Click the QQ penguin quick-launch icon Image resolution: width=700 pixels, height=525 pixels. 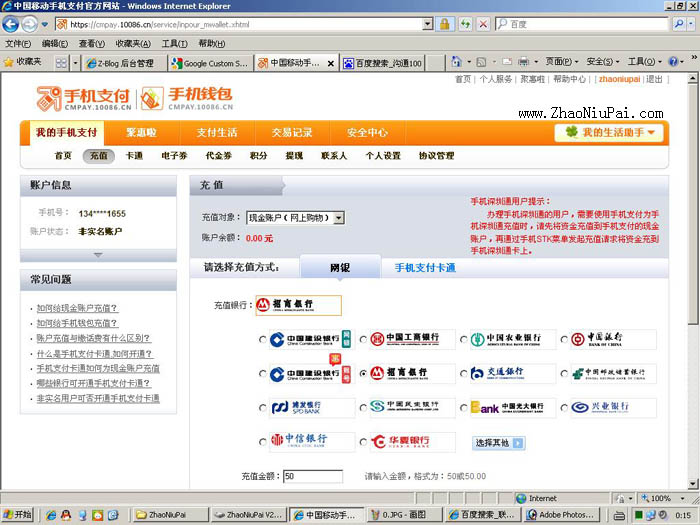pyautogui.click(x=66, y=515)
